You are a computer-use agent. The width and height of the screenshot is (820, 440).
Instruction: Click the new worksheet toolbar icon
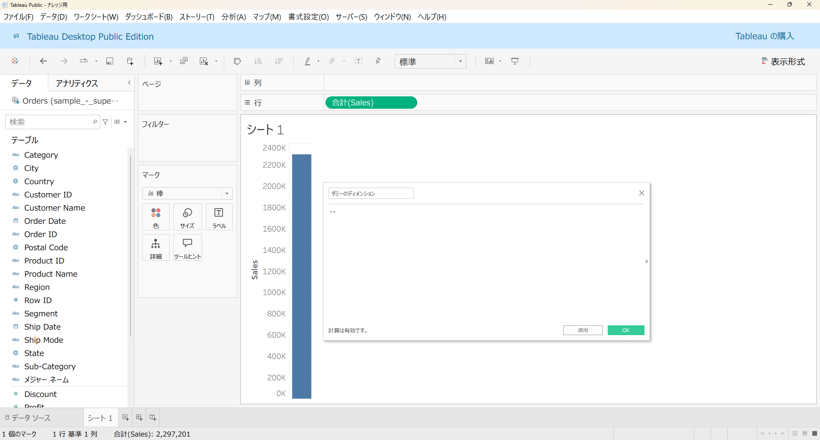tap(157, 61)
